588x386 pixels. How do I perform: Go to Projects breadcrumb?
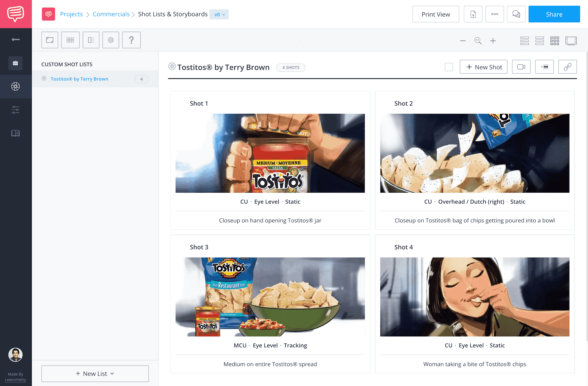[x=71, y=14]
